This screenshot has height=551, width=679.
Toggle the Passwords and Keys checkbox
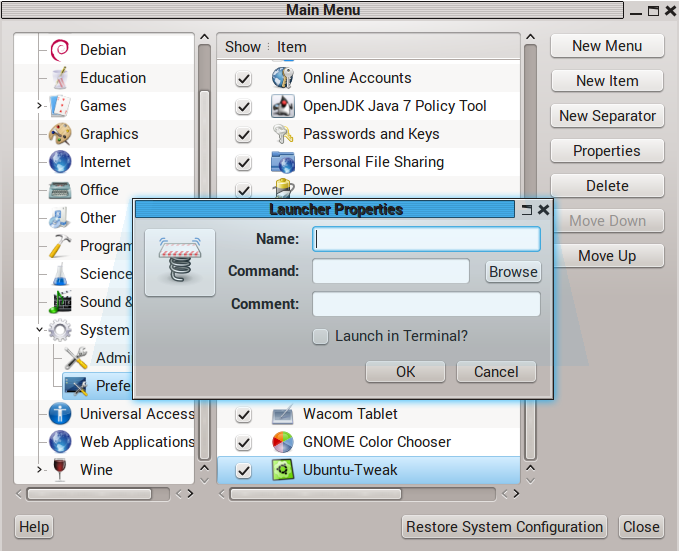[x=243, y=135]
